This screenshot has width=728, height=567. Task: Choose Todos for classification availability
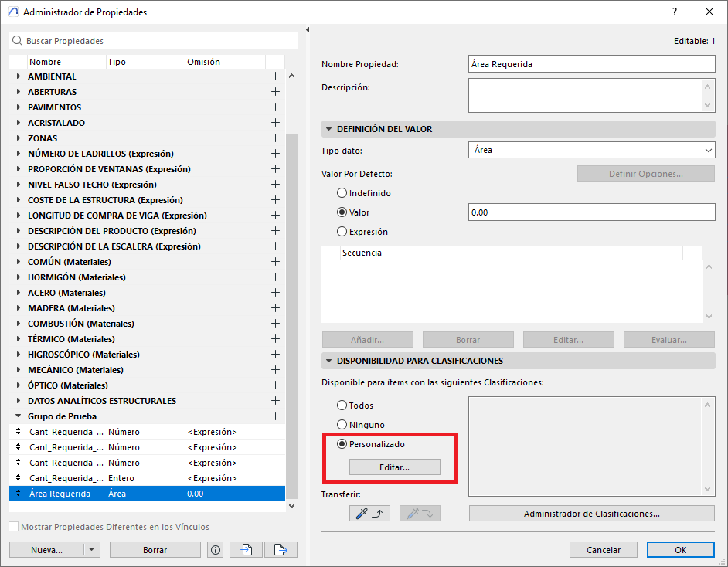pyautogui.click(x=342, y=406)
